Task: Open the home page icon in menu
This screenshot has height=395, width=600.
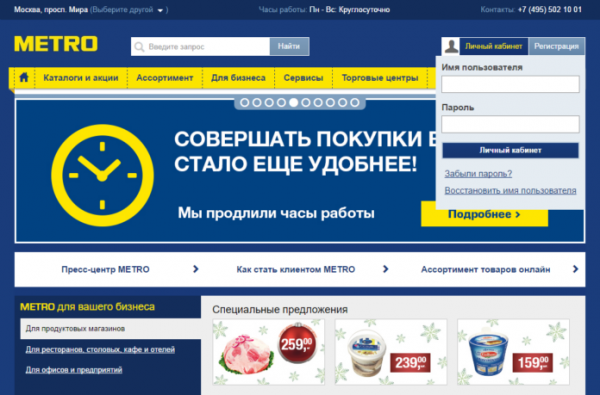Action: [24, 77]
